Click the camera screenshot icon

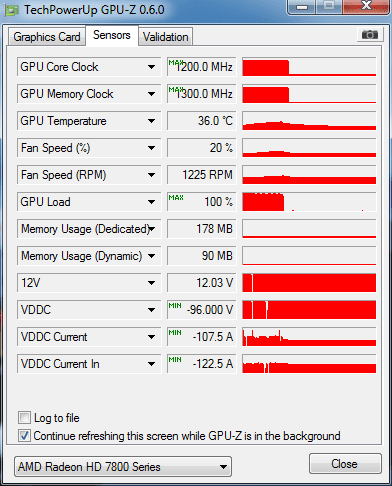pos(370,34)
